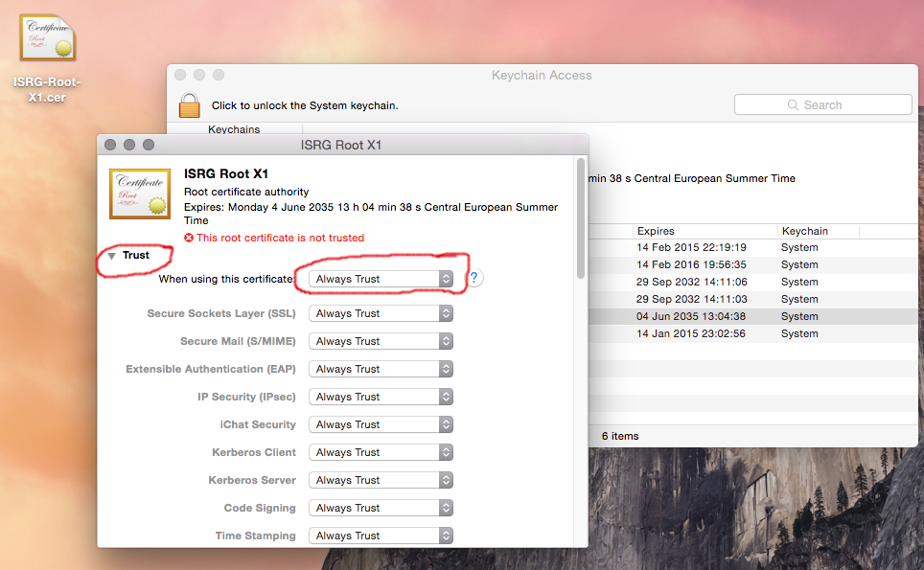Open the Secure Sockets Layer (SSL) dropdown
Screen dimensions: 924x570
pyautogui.click(x=381, y=313)
